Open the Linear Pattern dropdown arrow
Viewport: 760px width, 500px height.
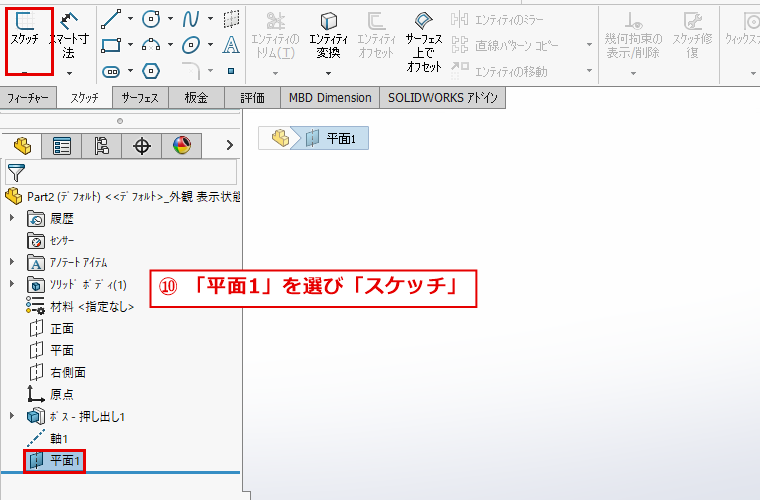click(589, 45)
